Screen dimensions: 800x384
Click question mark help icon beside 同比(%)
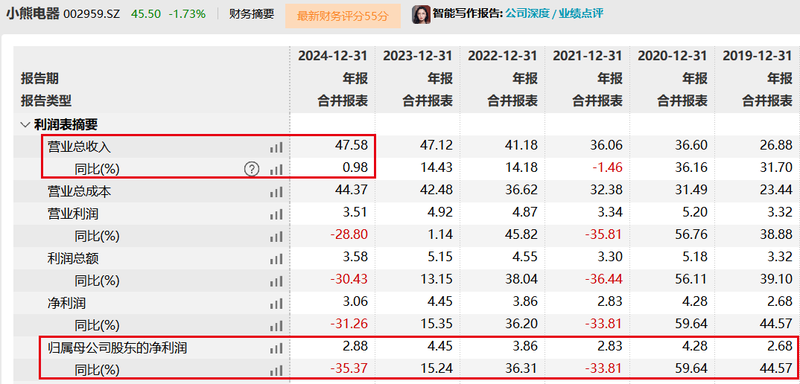(x=252, y=169)
